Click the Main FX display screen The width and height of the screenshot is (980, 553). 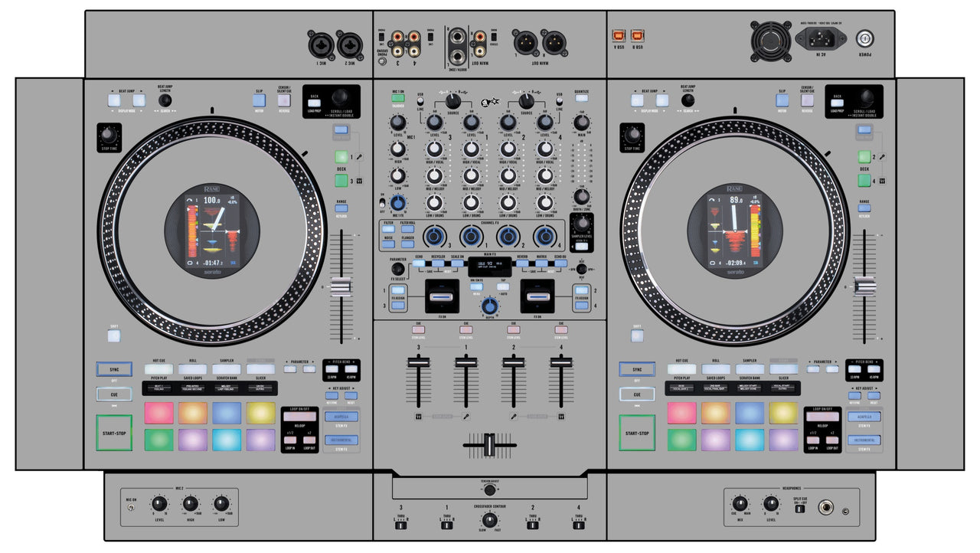click(x=490, y=266)
